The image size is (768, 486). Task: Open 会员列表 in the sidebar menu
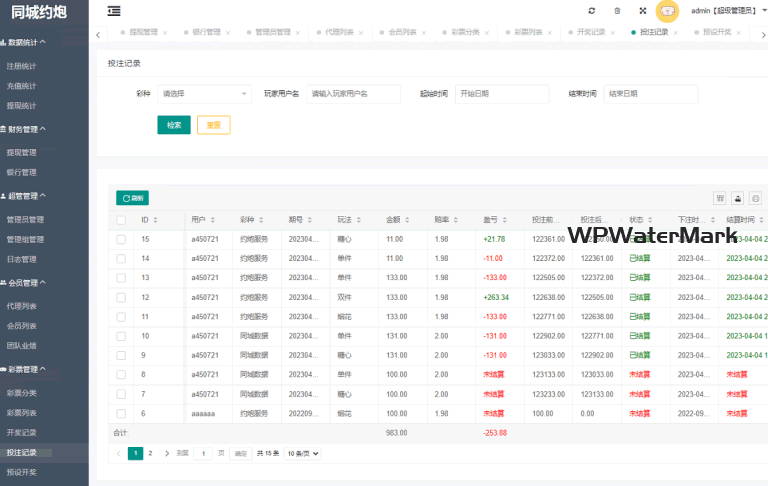coord(22,326)
